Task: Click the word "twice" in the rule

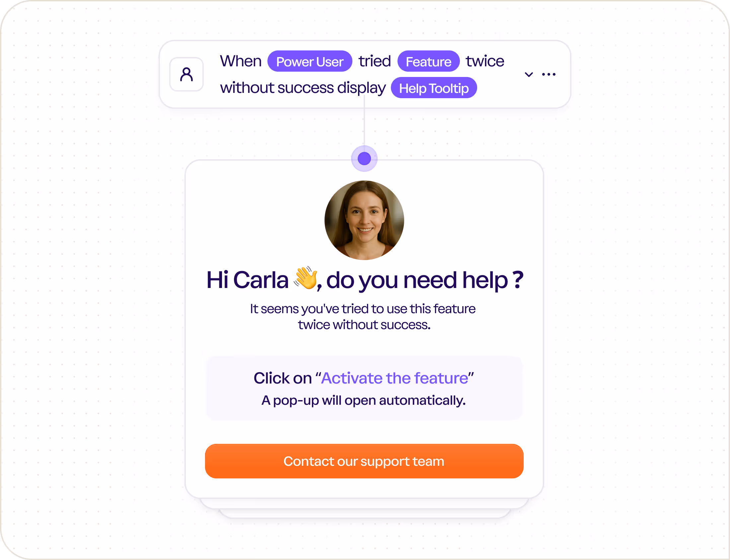Action: 485,61
